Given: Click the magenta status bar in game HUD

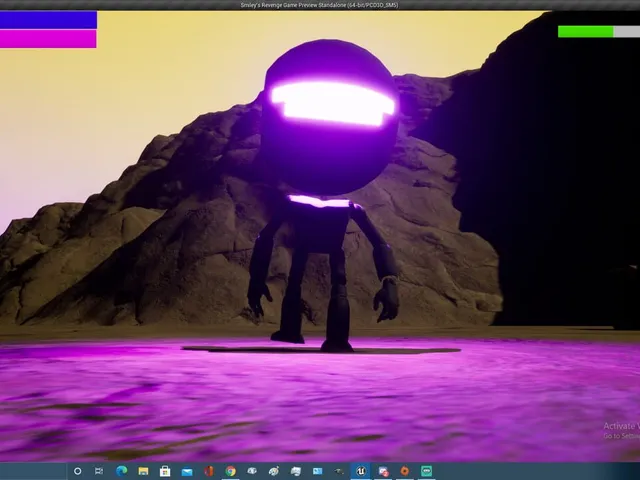Looking at the screenshot, I should [48, 39].
